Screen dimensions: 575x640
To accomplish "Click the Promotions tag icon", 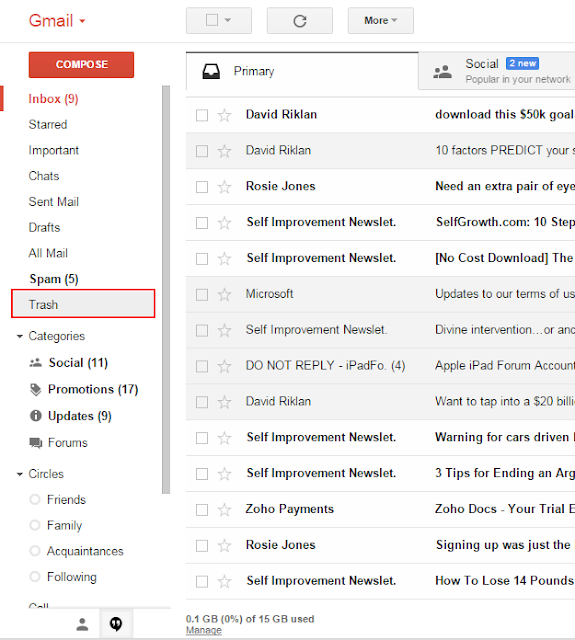I will click(36, 389).
